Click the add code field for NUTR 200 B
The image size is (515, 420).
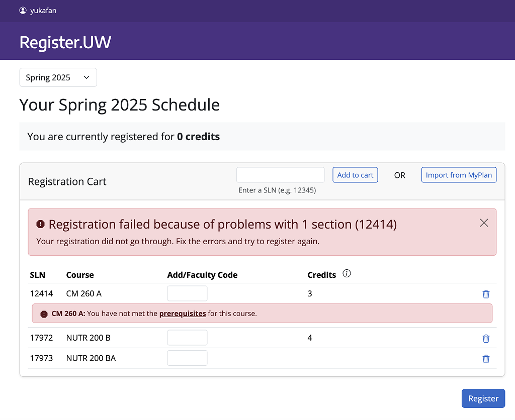187,338
